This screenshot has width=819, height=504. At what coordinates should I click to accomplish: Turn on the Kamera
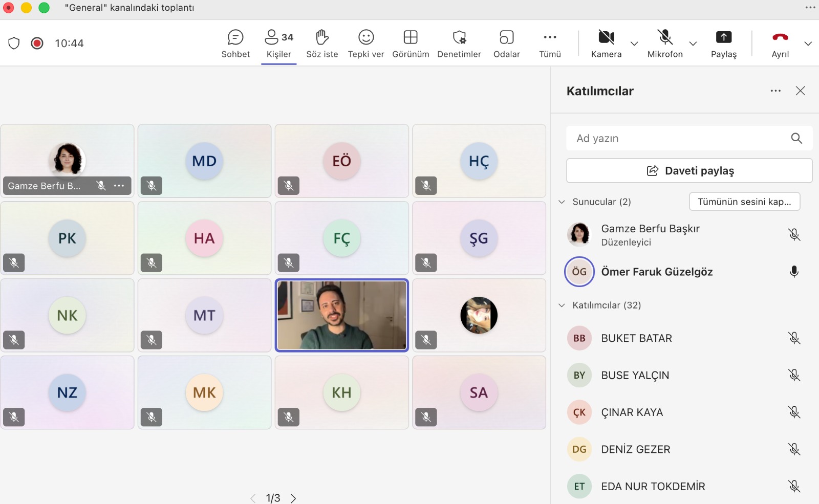pos(606,43)
